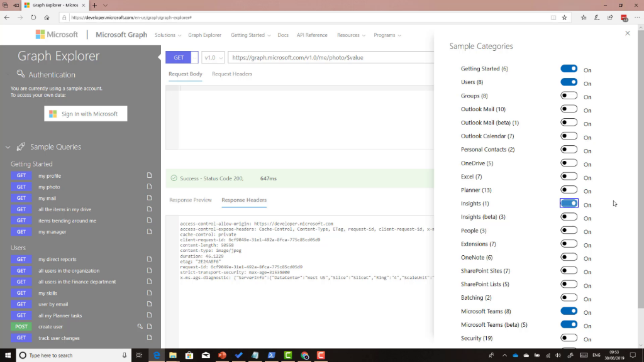Collapse the left sidebar arrow

[x=159, y=57]
